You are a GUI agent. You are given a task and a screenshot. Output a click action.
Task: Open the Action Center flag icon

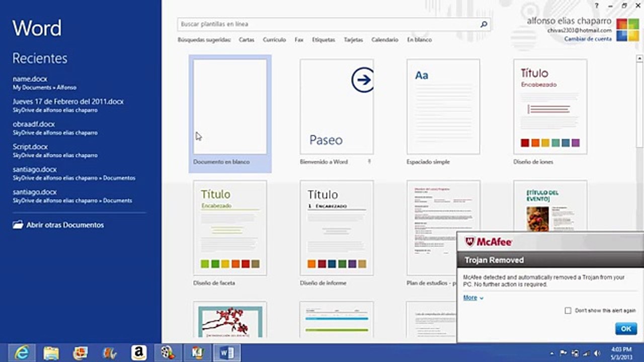click(x=564, y=353)
